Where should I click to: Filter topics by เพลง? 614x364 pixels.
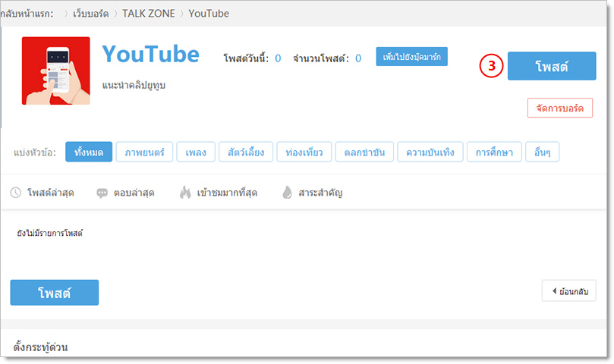196,152
